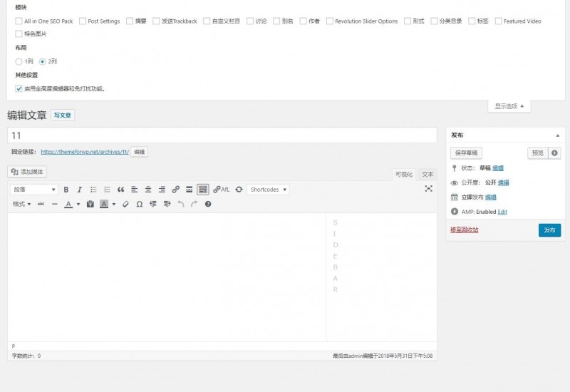Click the 移至回收站 move to trash link
This screenshot has height=392, width=570.
coord(465,229)
